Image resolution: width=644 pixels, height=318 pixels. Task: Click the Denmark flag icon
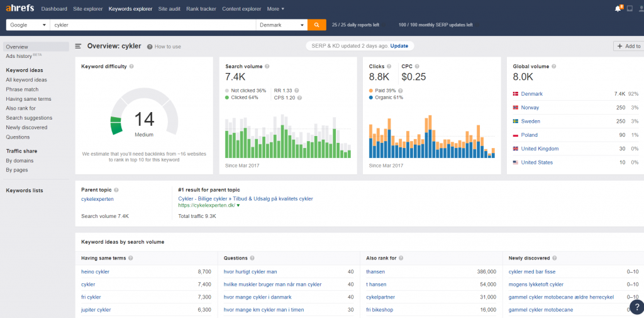516,94
